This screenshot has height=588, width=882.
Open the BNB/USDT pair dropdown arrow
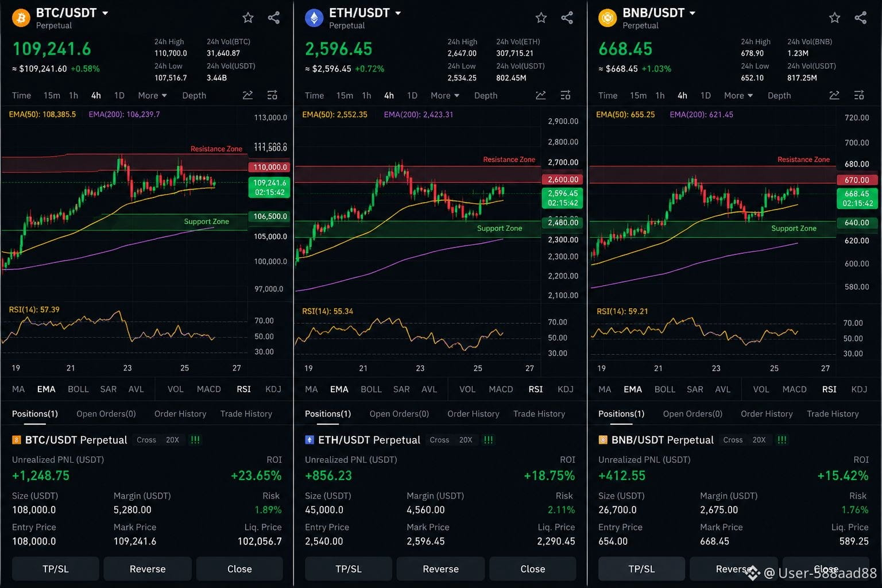click(x=692, y=13)
